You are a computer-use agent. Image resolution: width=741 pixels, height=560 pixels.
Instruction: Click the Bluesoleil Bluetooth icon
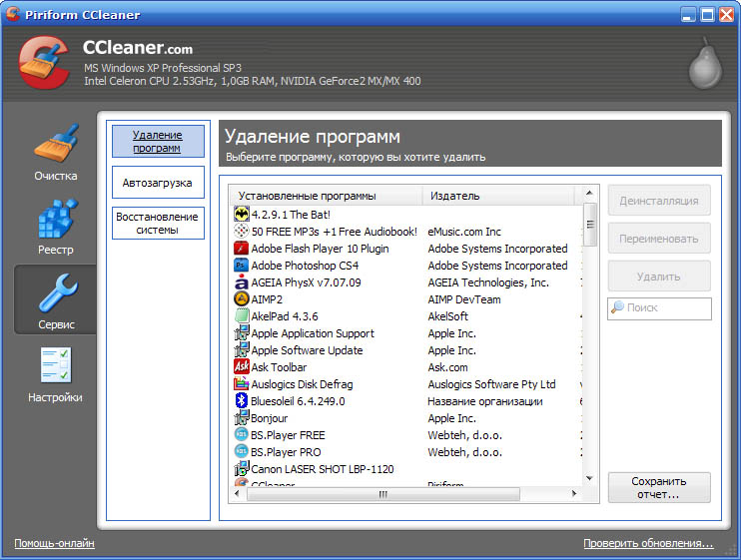pos(241,401)
